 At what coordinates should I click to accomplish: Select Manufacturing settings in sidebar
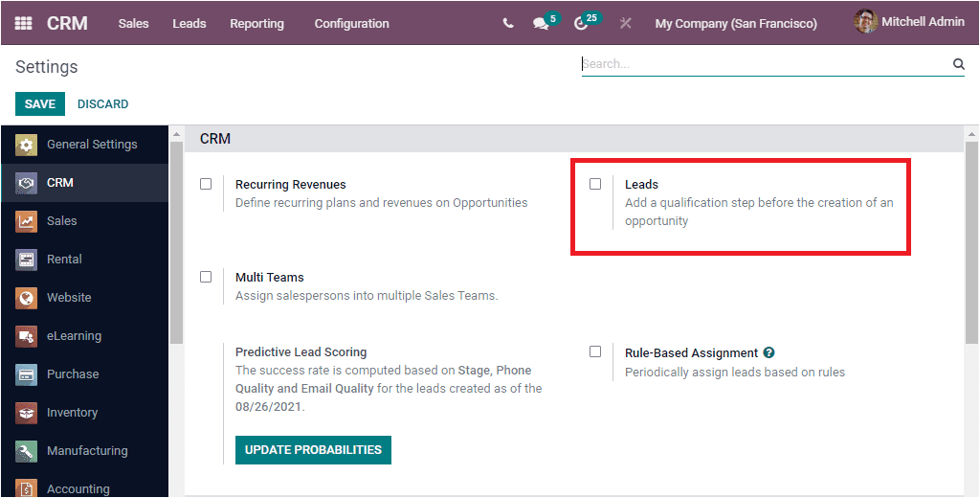pos(84,451)
